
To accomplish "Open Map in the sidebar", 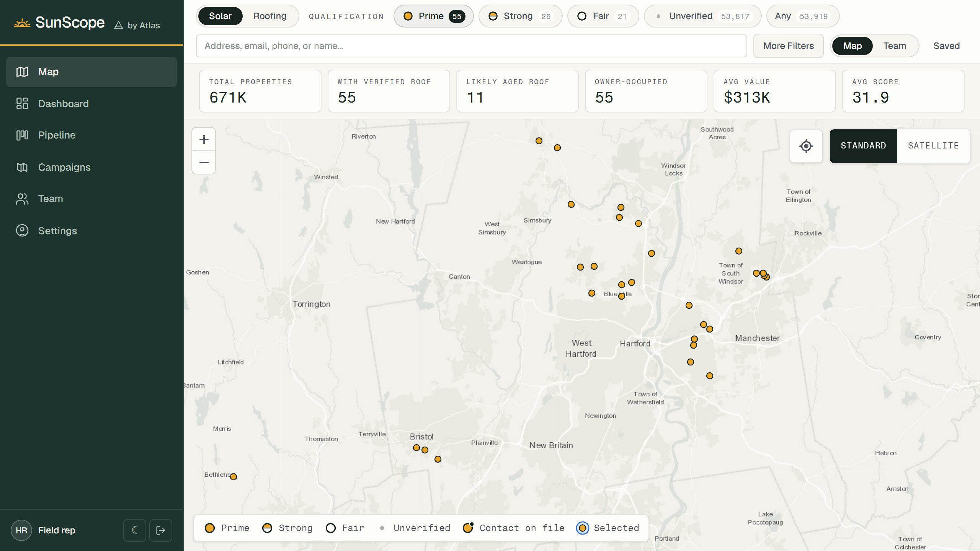I will point(91,72).
